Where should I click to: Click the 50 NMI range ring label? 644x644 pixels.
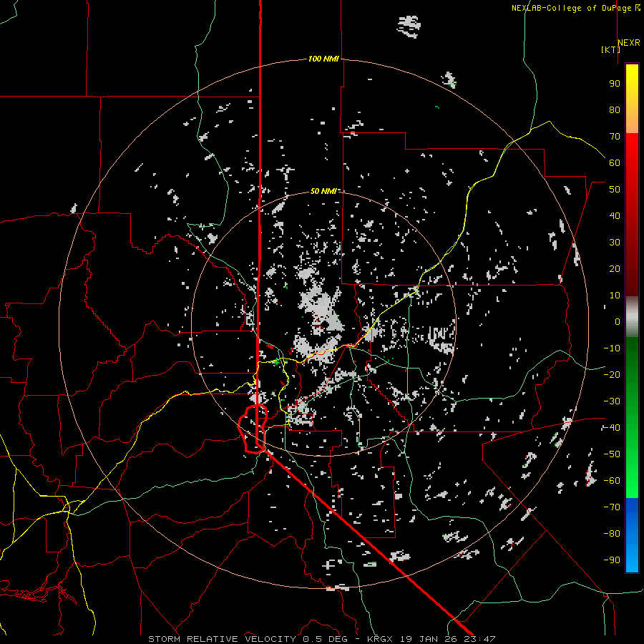point(323,191)
